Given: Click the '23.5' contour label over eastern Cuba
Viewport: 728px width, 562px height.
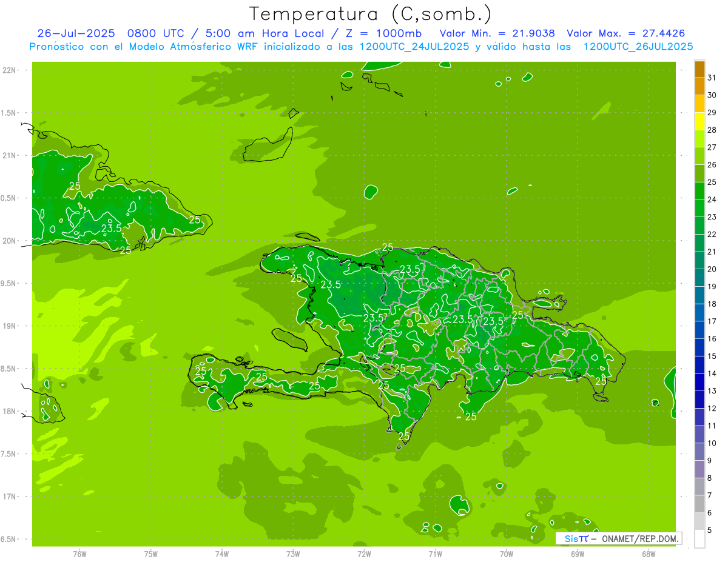Looking at the screenshot, I should click(x=111, y=229).
